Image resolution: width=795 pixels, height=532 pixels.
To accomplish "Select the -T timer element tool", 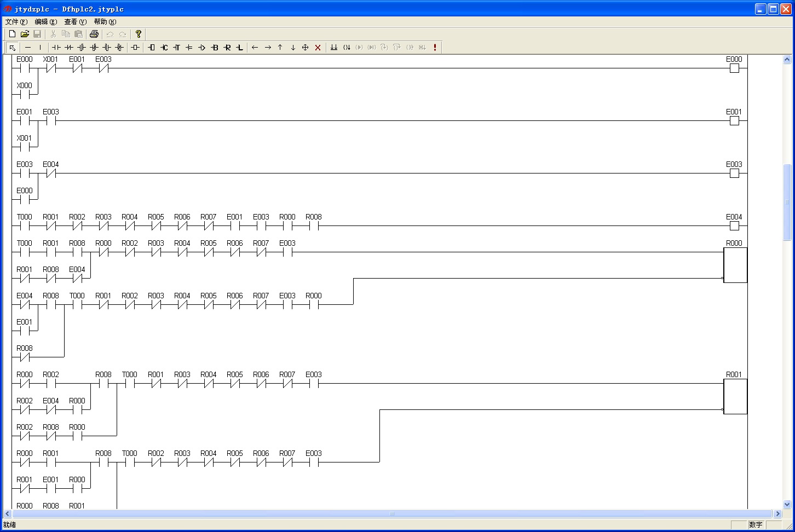I will (176, 48).
